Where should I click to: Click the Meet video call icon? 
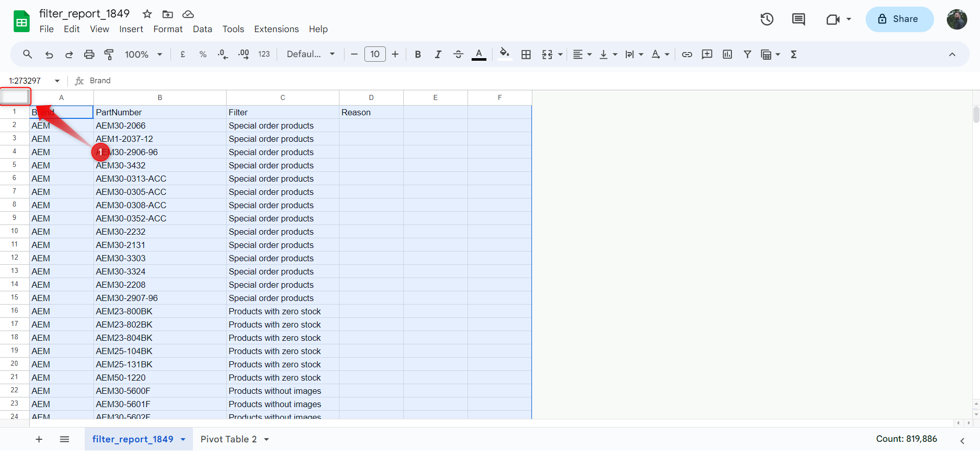(x=833, y=19)
